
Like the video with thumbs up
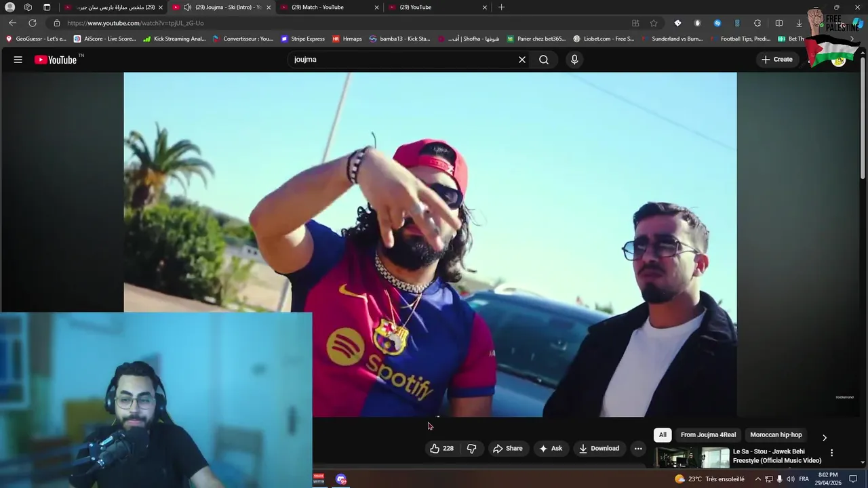[441, 448]
